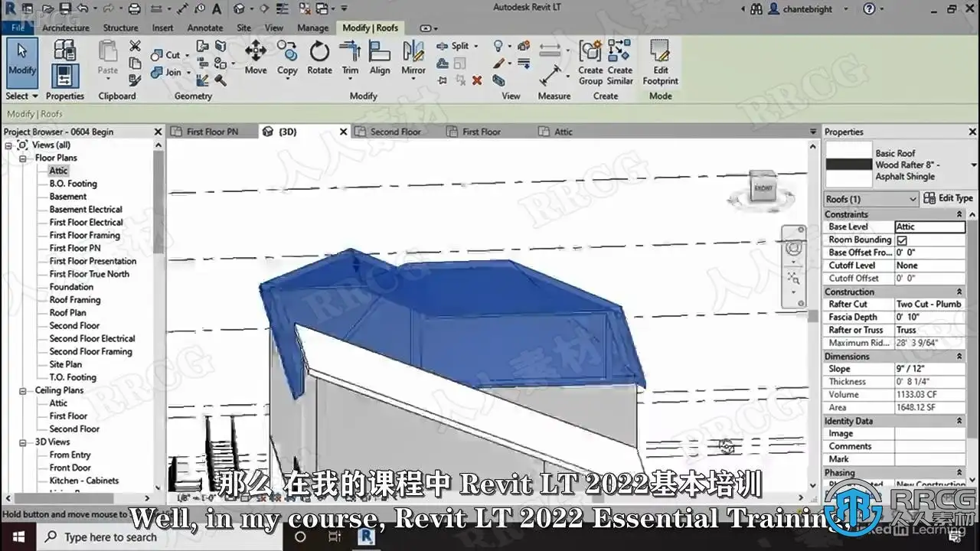Click the Fascia Depth value

(929, 318)
